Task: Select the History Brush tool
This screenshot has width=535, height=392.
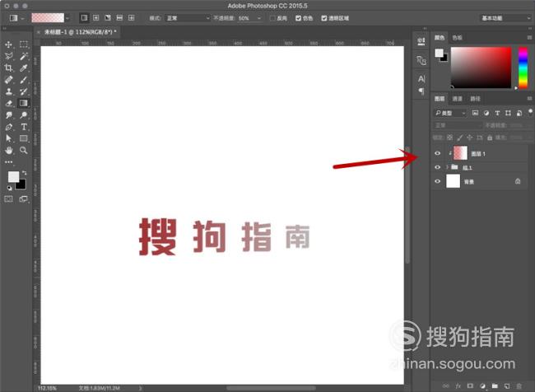Action: 24,91
